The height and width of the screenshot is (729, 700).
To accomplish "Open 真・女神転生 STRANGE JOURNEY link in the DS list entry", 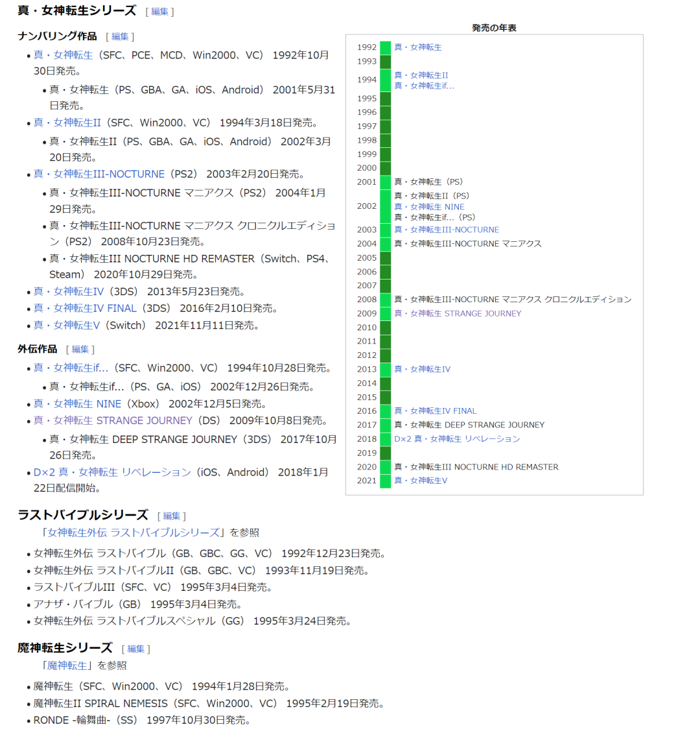I will (x=113, y=420).
